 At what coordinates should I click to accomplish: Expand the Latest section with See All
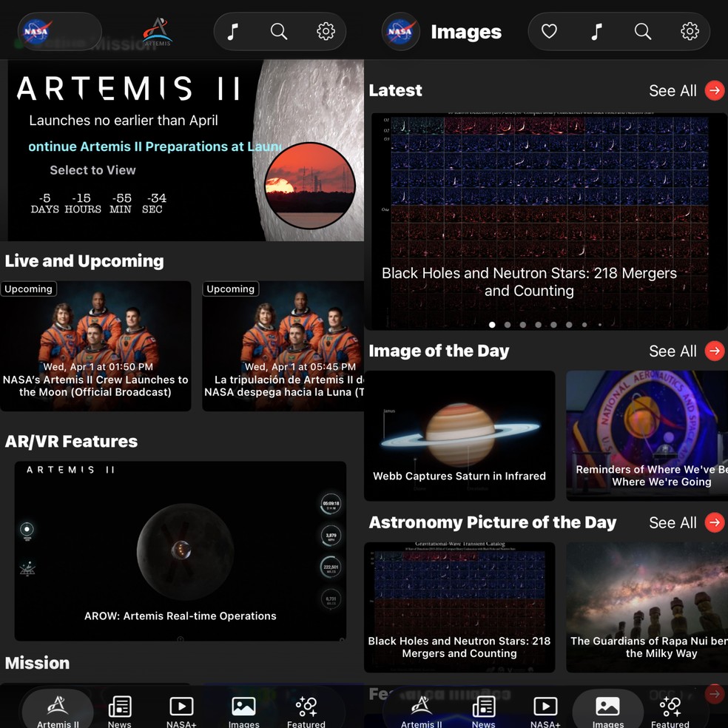pos(673,90)
